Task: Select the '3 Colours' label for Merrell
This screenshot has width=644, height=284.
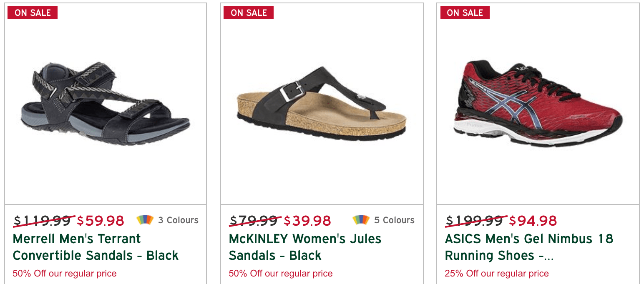Action: pyautogui.click(x=178, y=220)
